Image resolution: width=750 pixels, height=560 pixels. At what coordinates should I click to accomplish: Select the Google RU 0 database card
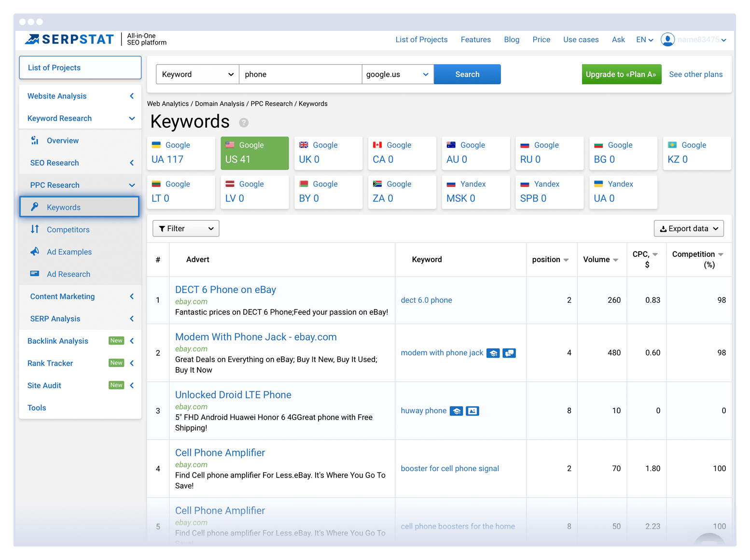(x=550, y=153)
